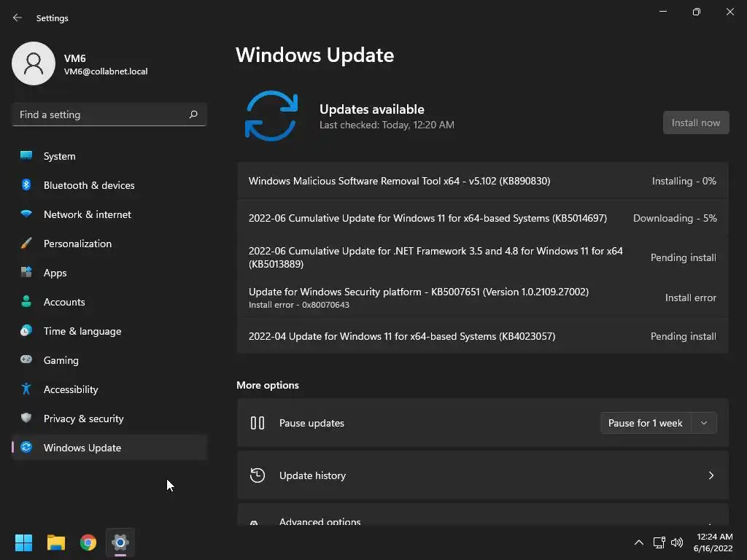Go to the Gaming category

click(109, 360)
